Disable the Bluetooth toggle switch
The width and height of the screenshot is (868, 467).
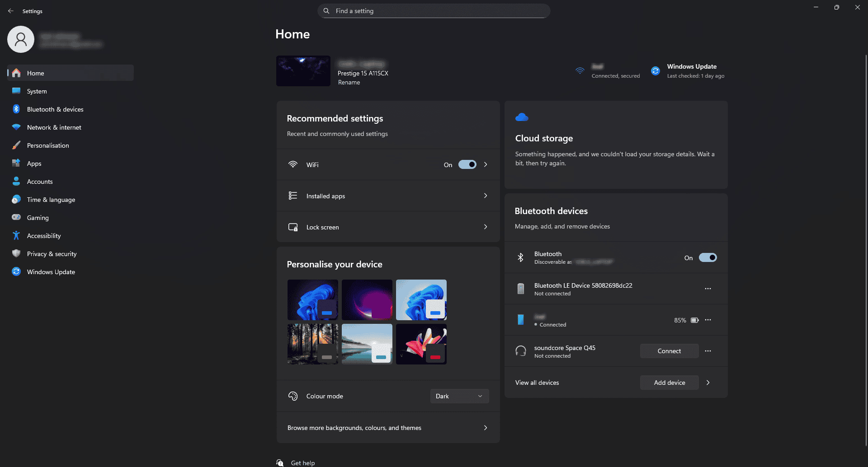(x=708, y=257)
